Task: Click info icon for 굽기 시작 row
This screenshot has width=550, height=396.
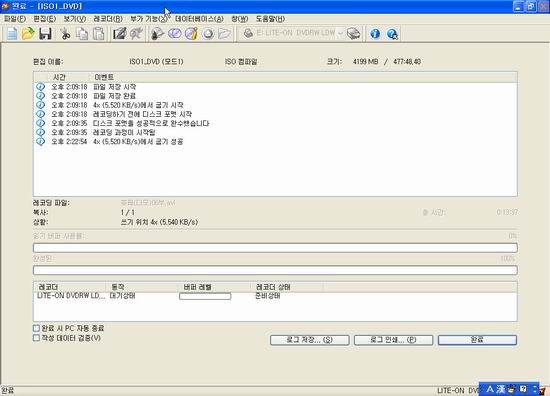Action: (40, 105)
